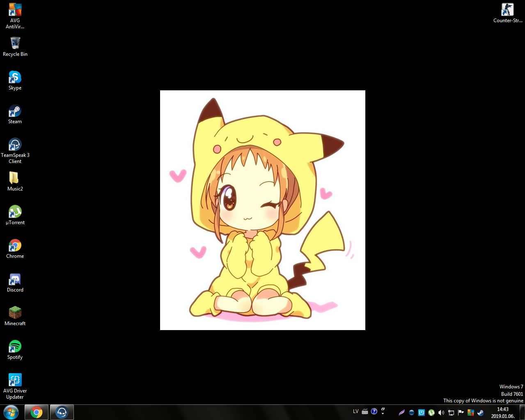Select the Counter-Strike desktop shortcut
Screen dimensions: 525x420
coord(508,13)
